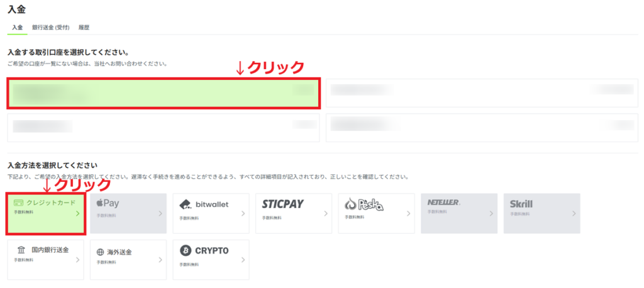
Task: Choose the STICPAY logo
Action: point(282,204)
